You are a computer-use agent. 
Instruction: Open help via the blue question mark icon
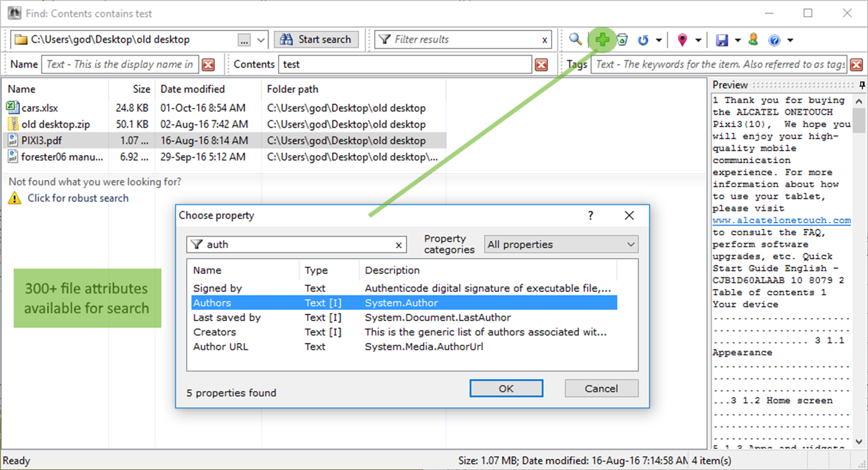pyautogui.click(x=774, y=39)
